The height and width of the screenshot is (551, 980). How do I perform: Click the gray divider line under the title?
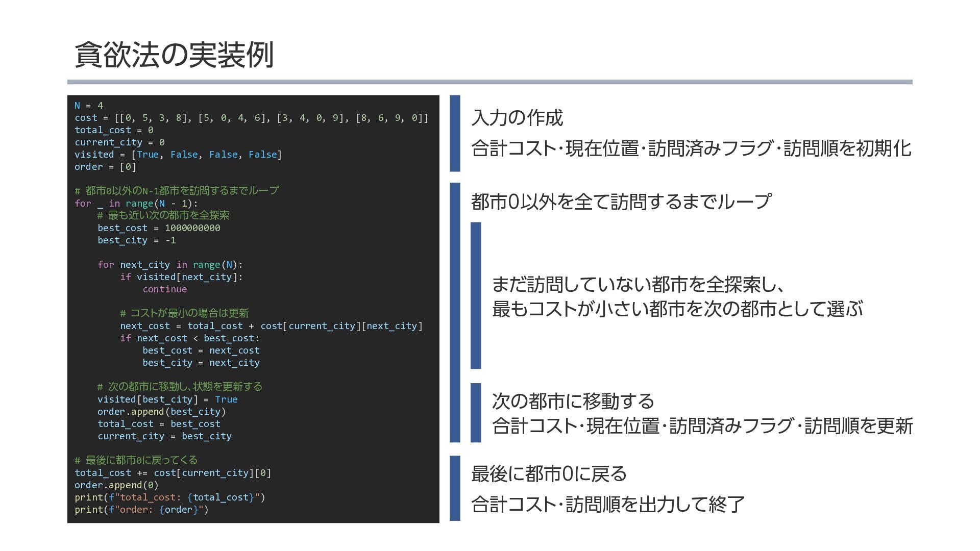[489, 82]
